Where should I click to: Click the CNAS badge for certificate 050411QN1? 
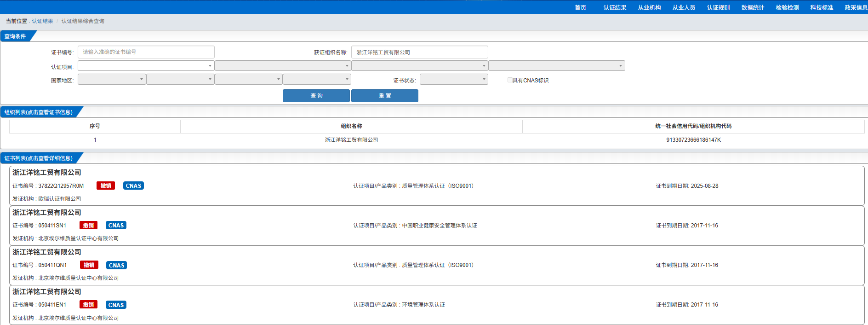coord(116,265)
